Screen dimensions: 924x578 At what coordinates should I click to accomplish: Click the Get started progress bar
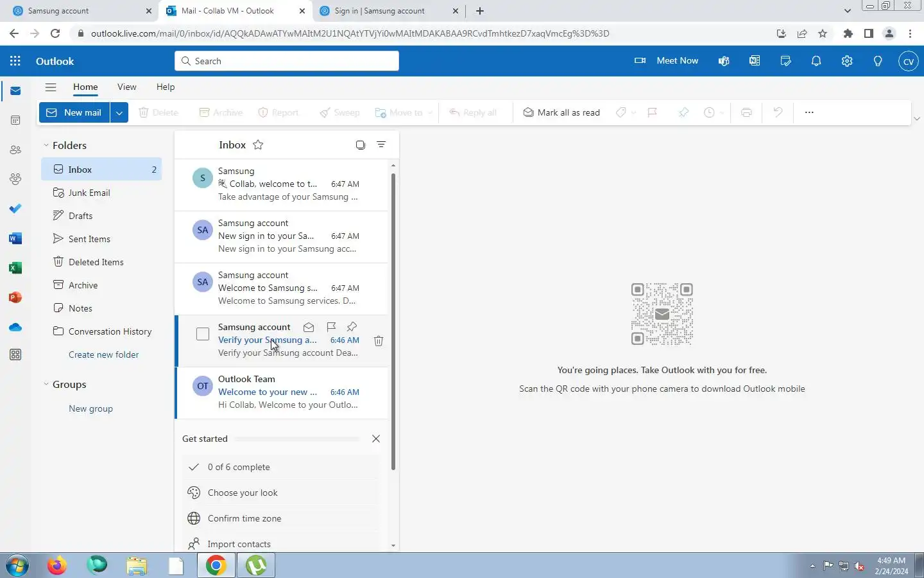click(x=296, y=439)
